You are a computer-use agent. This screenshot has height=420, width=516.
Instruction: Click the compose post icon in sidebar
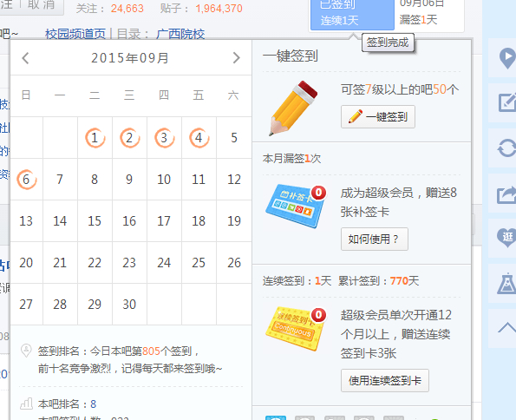click(506, 102)
